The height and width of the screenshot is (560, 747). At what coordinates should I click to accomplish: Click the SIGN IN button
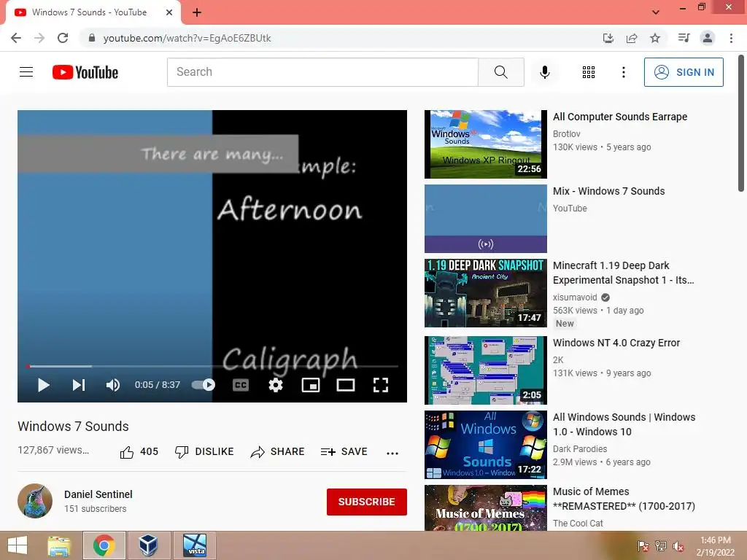(x=684, y=72)
